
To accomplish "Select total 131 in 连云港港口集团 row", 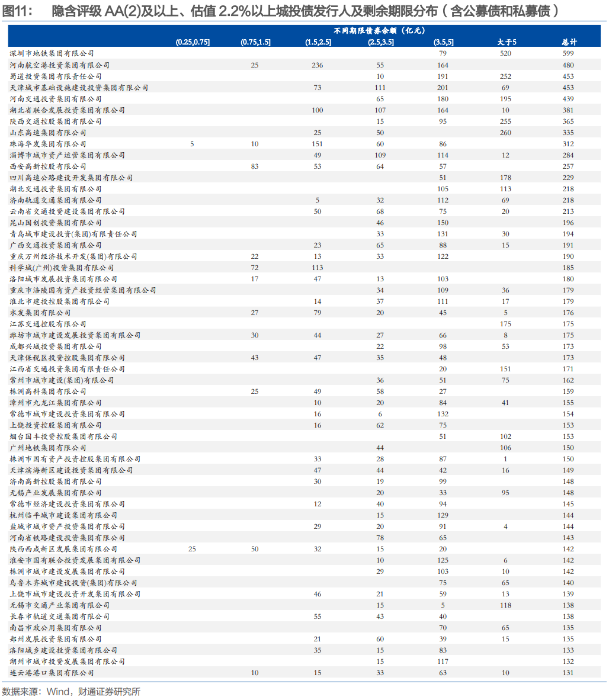I will point(568,673).
